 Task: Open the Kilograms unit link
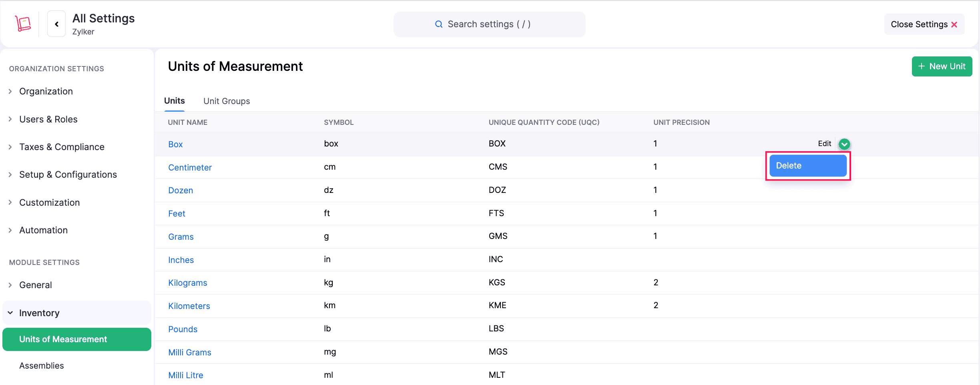tap(187, 283)
